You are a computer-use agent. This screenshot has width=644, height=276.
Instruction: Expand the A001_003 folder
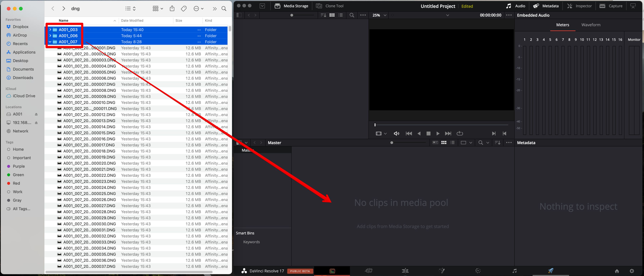(50, 29)
